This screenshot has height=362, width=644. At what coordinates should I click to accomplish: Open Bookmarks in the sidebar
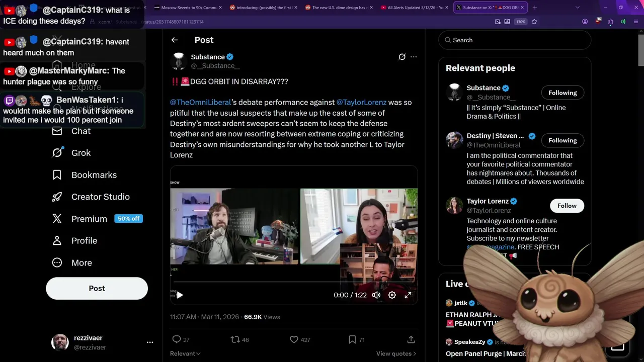point(85,175)
